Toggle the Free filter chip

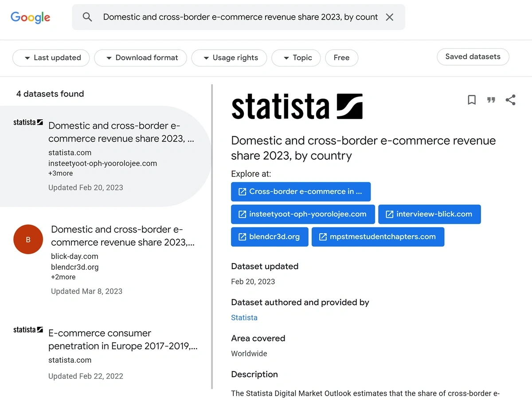coord(341,58)
